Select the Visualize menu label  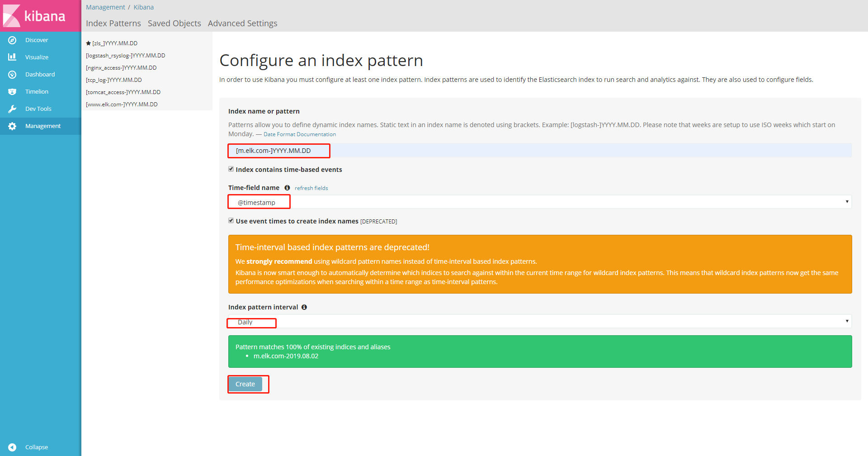tap(37, 57)
